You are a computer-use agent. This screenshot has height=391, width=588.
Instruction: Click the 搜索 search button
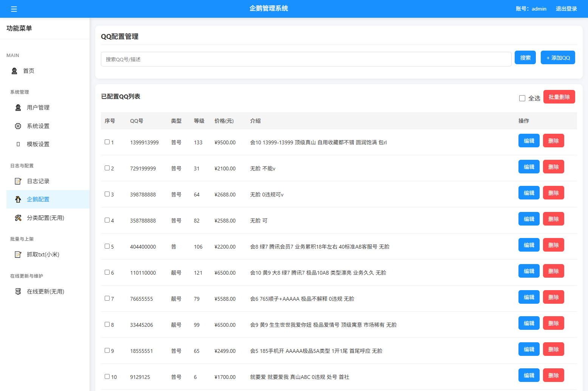(x=525, y=57)
